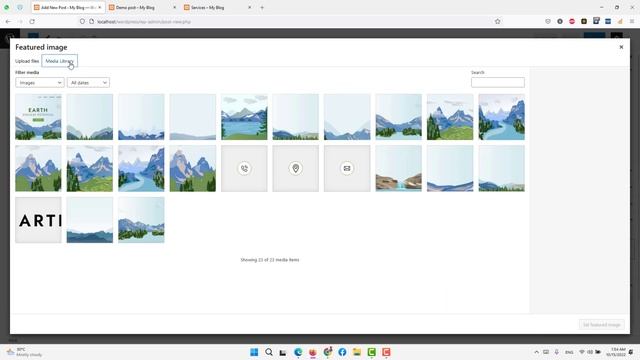Click the ENG language indicator
This screenshot has height=360, width=640.
569,352
